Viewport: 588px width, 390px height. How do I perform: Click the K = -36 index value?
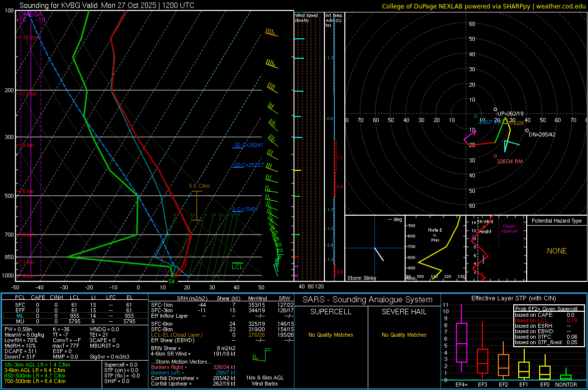[x=61, y=329]
